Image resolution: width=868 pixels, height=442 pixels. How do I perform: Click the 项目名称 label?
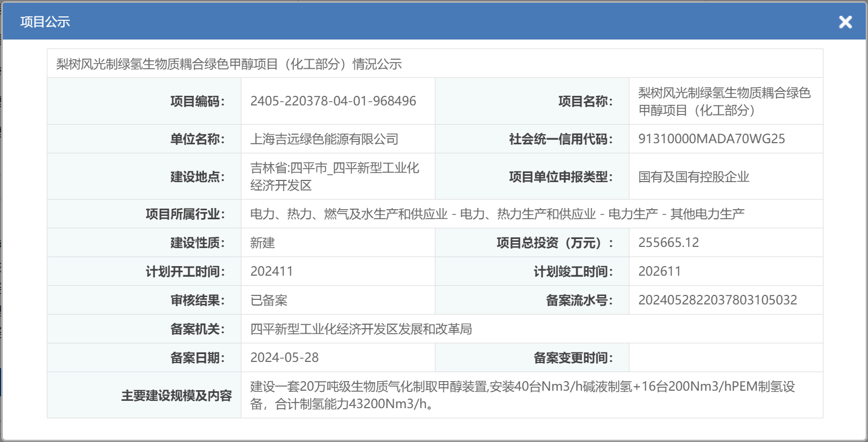point(586,101)
